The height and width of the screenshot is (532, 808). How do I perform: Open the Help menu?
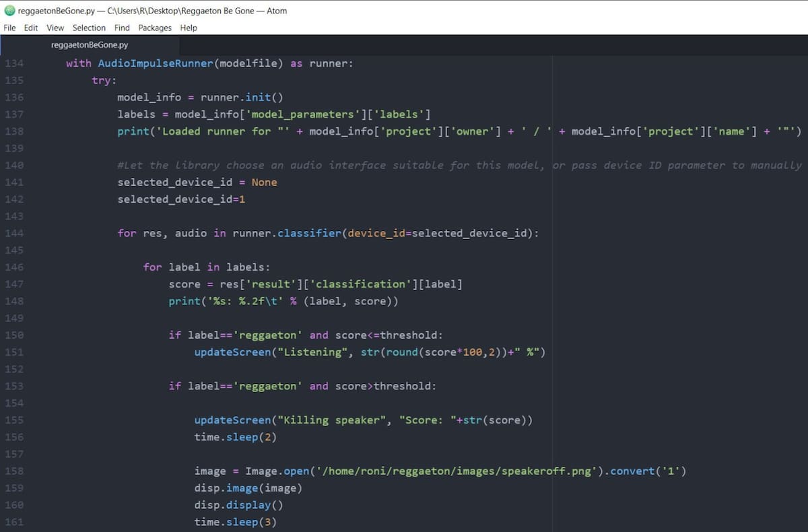(189, 28)
